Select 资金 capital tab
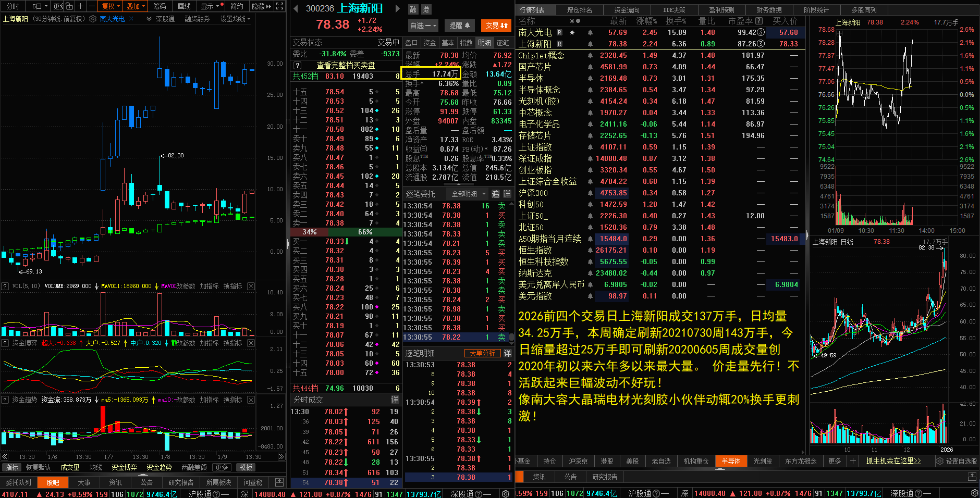The height and width of the screenshot is (498, 980). tap(430, 43)
